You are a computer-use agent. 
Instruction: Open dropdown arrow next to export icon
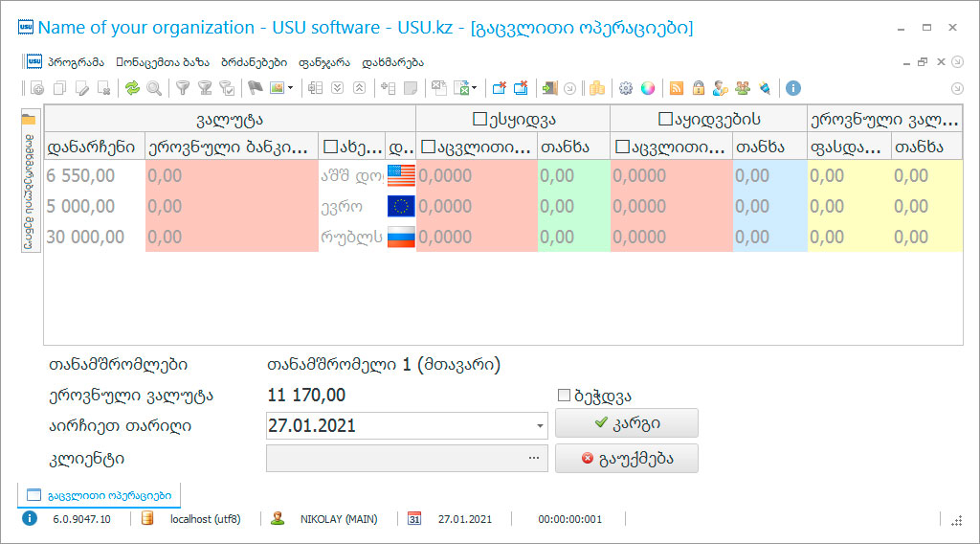[x=475, y=88]
